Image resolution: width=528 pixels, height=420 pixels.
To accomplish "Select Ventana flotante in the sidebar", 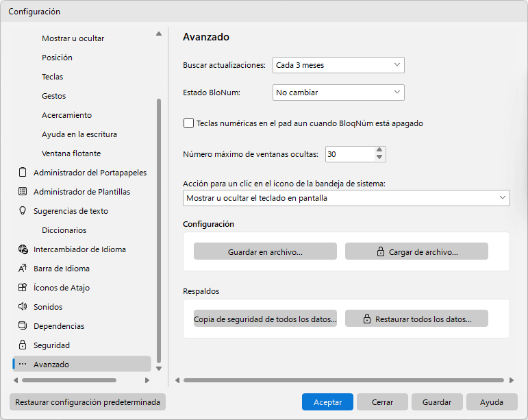I will [x=71, y=153].
